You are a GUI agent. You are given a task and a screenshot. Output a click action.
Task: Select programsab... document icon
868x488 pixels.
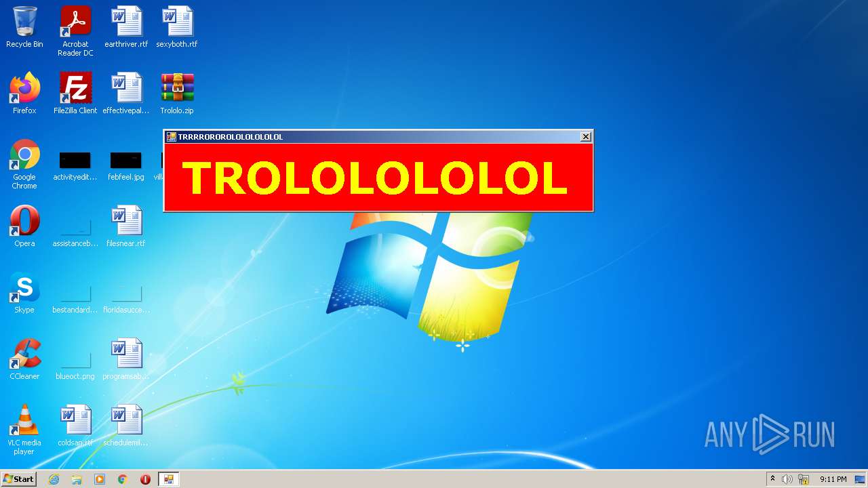point(126,359)
